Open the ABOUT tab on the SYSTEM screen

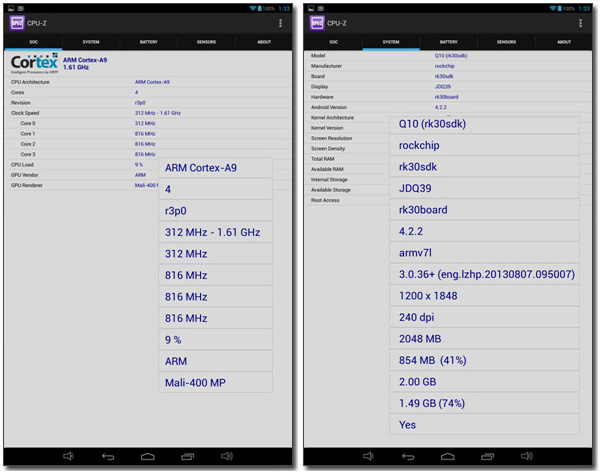pos(564,42)
